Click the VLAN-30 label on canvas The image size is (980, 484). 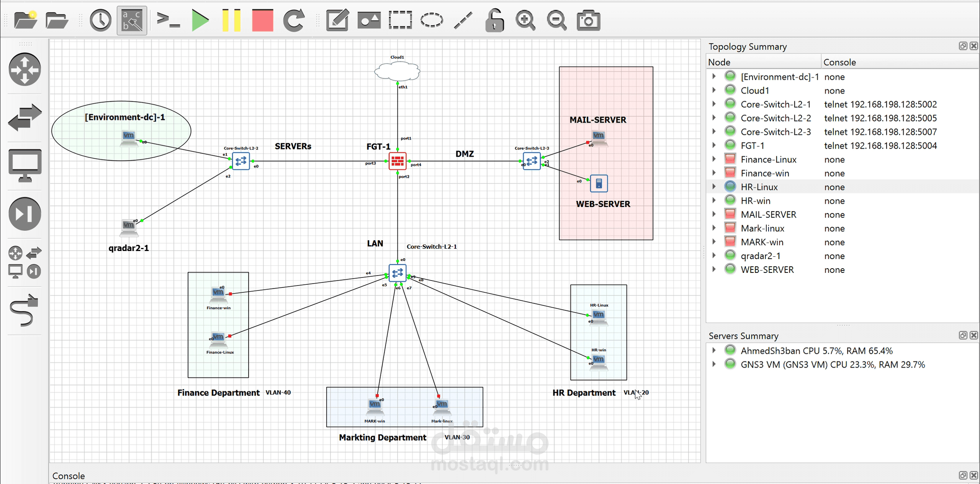[x=457, y=437]
